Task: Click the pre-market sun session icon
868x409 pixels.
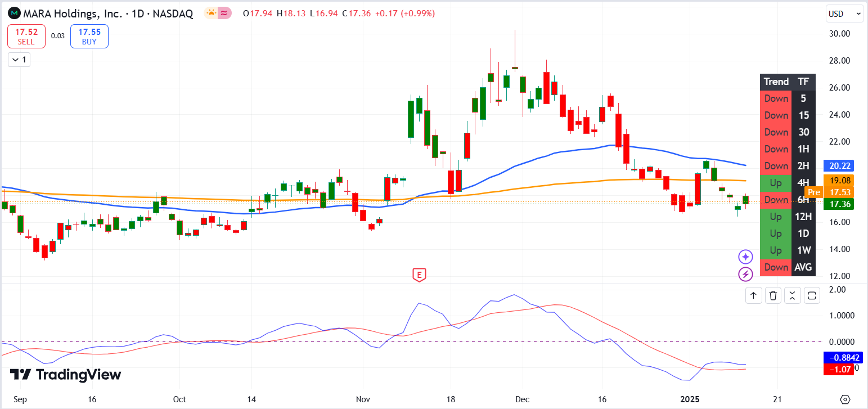Action: [x=211, y=13]
